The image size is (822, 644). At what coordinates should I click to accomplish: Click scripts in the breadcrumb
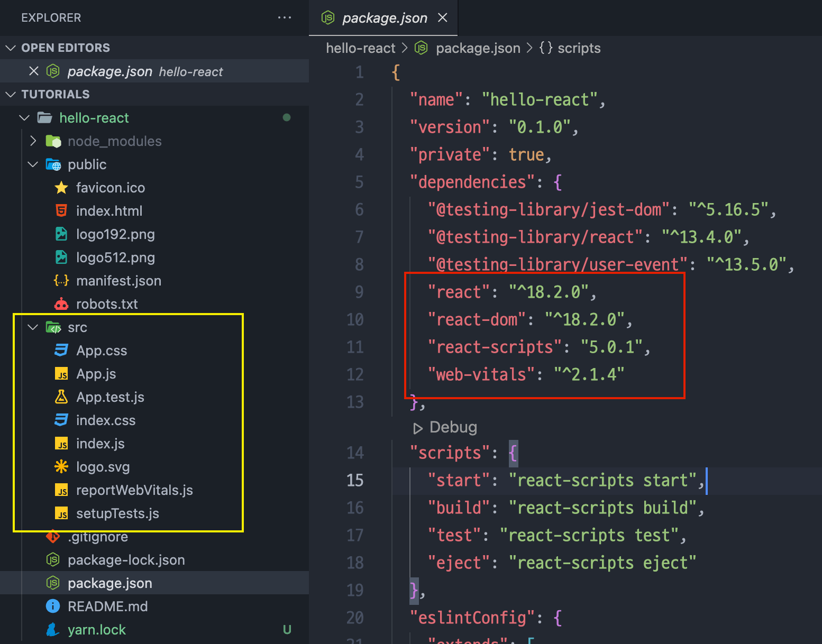[579, 48]
